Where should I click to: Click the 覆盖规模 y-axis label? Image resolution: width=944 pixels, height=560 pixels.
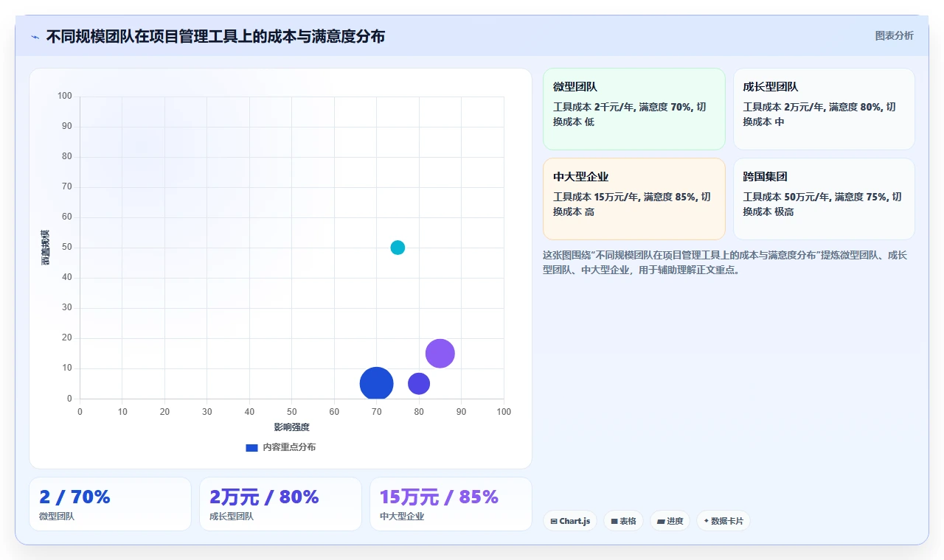[46, 248]
